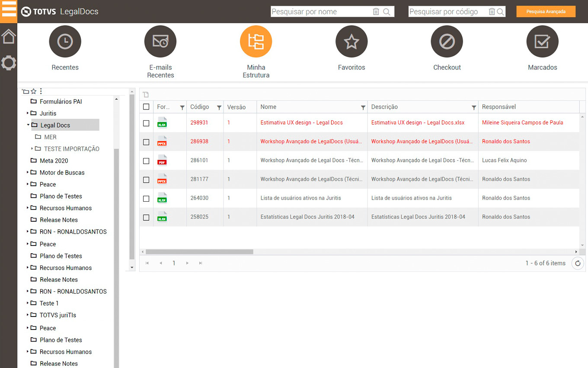
Task: Open settings gear in left sidebar
Action: point(9,63)
